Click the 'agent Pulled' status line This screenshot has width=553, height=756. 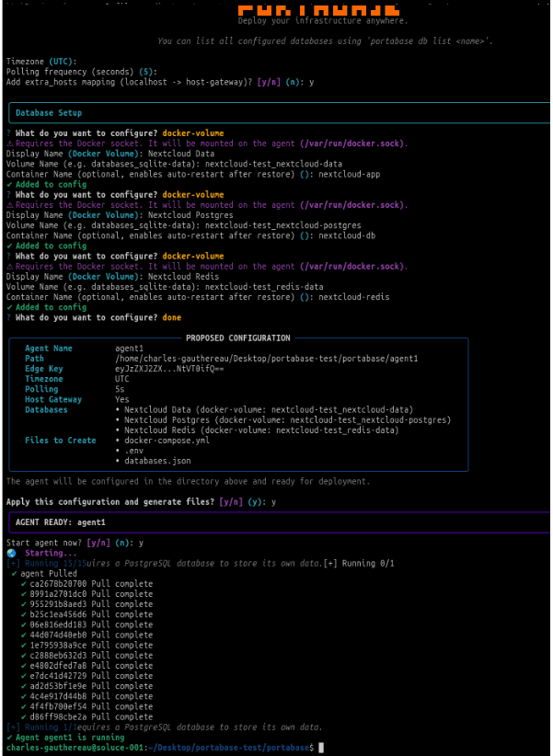[44, 574]
